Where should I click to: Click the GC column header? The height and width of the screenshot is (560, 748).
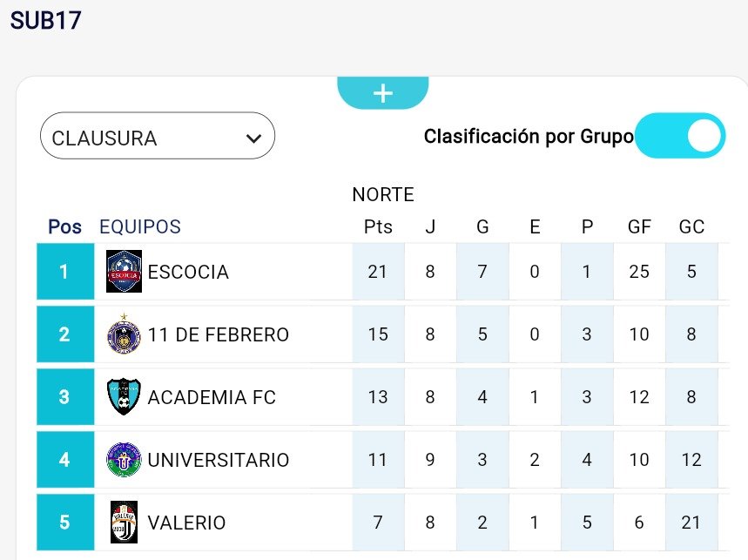tap(691, 227)
